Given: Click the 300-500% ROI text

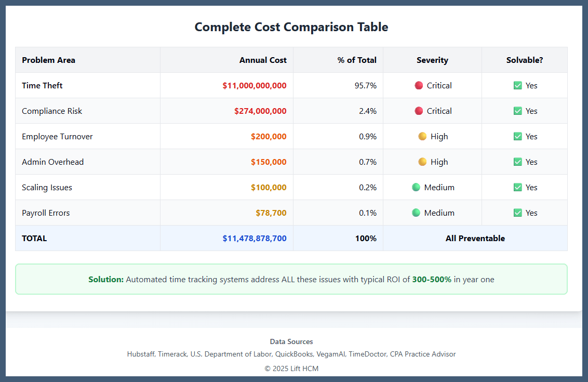Looking at the screenshot, I should [432, 279].
